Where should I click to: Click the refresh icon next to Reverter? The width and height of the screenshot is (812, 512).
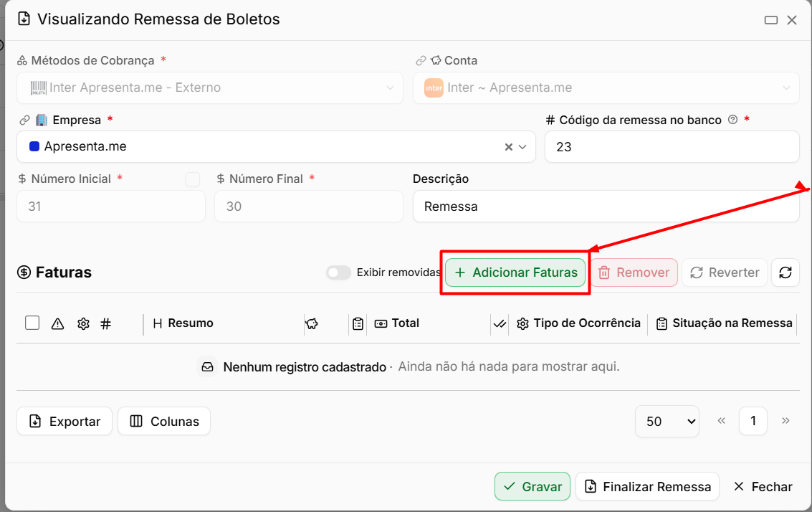coord(785,272)
